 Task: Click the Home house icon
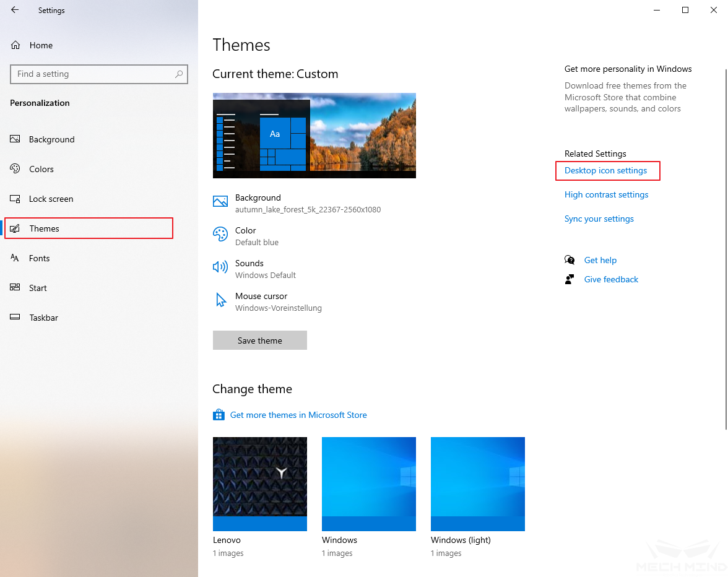[15, 45]
